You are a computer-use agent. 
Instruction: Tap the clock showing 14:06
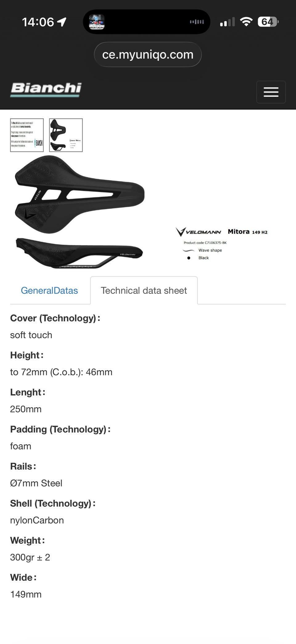(x=38, y=22)
